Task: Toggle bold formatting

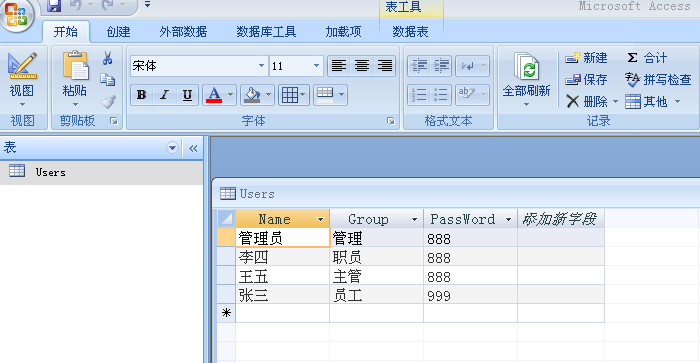Action: point(142,95)
